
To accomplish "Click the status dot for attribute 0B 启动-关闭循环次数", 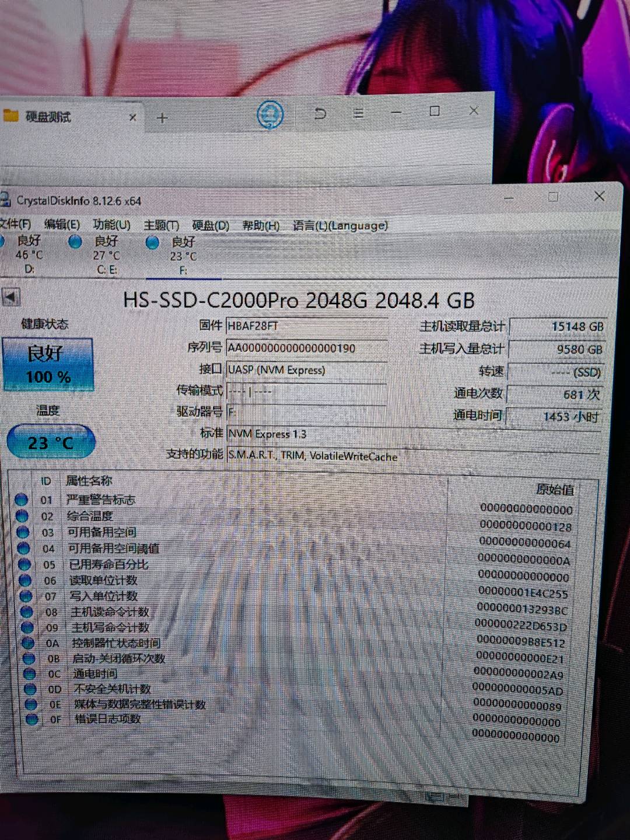I will [29, 658].
